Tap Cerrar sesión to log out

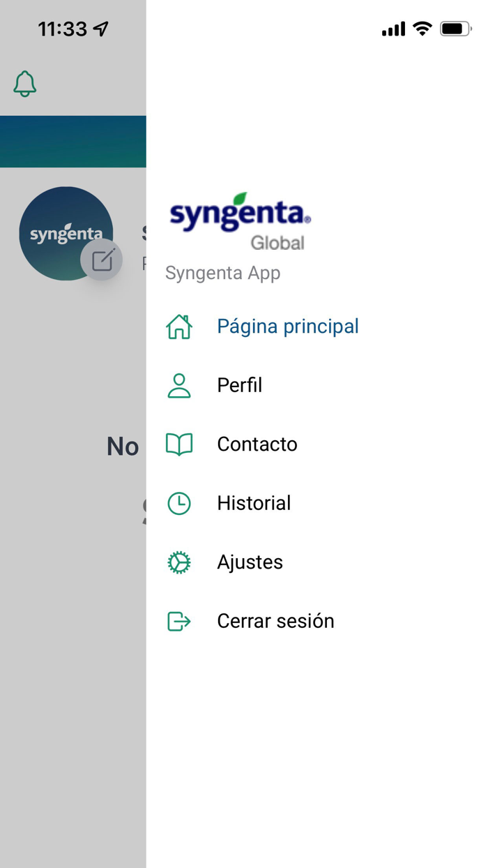tap(275, 620)
